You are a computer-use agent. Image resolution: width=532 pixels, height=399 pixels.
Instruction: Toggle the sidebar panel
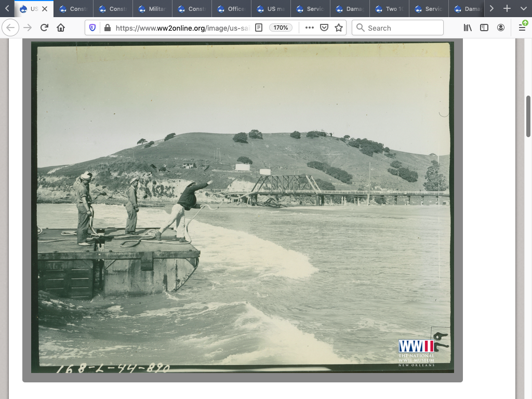(x=484, y=28)
